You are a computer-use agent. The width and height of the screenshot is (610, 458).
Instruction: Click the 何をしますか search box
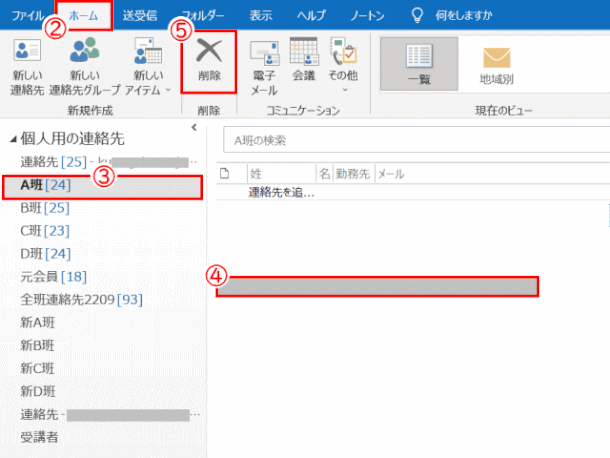(x=464, y=16)
